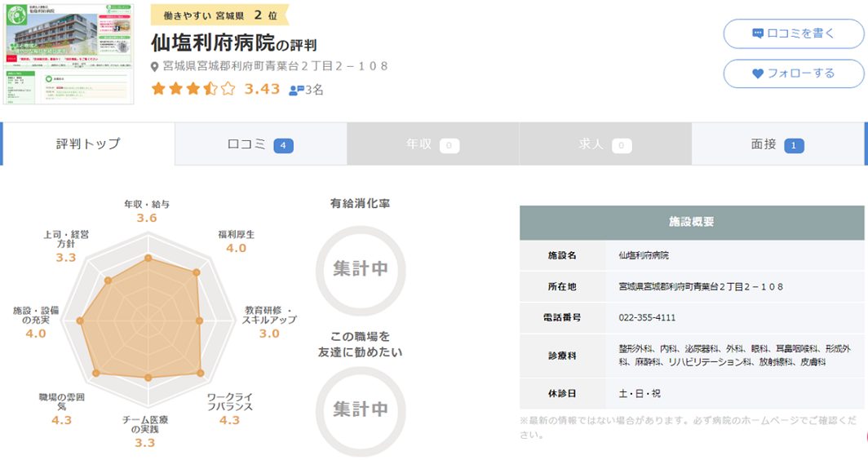The height and width of the screenshot is (460, 868).
Task: Click the 電話番号 row label
Action: tap(562, 318)
